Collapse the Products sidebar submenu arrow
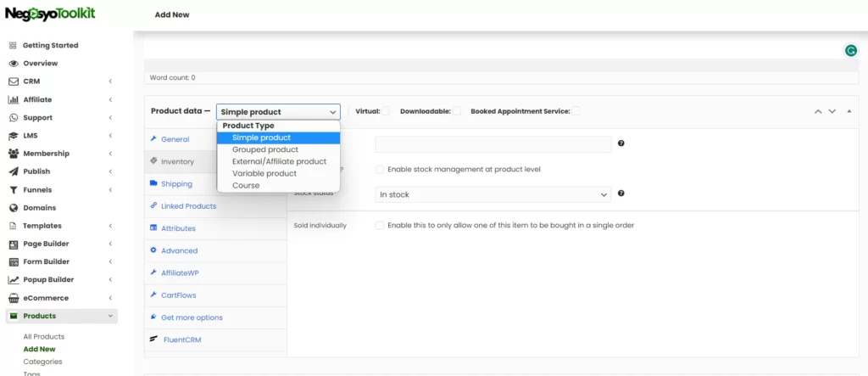Screen dimensions: 868x376 [x=110, y=316]
